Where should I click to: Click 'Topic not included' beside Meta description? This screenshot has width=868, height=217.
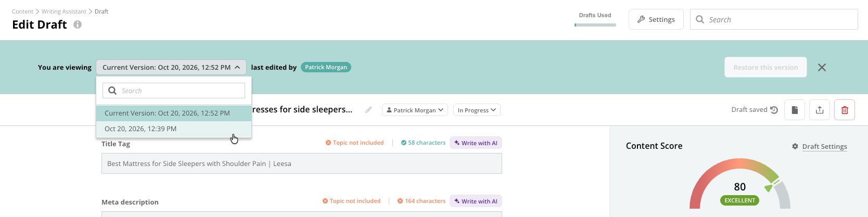pos(352,201)
